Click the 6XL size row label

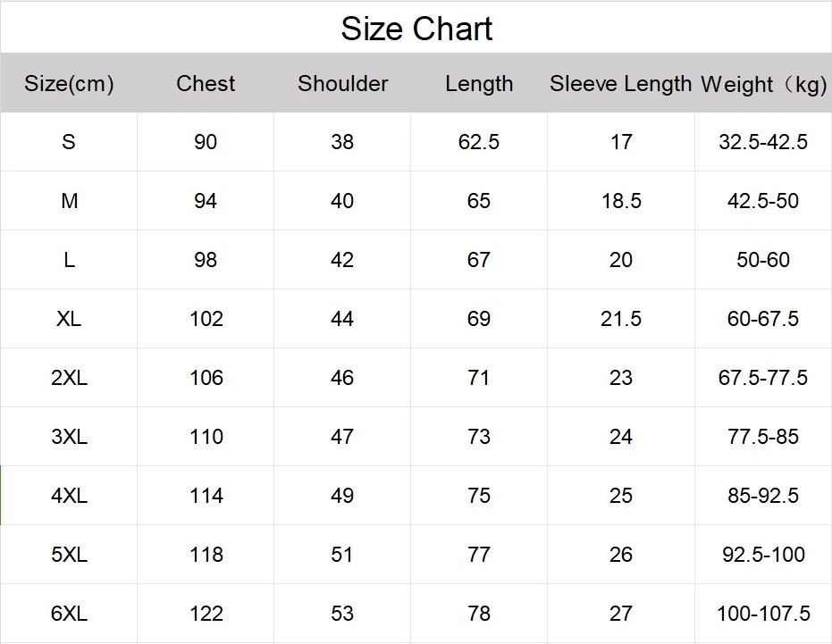pyautogui.click(x=69, y=614)
